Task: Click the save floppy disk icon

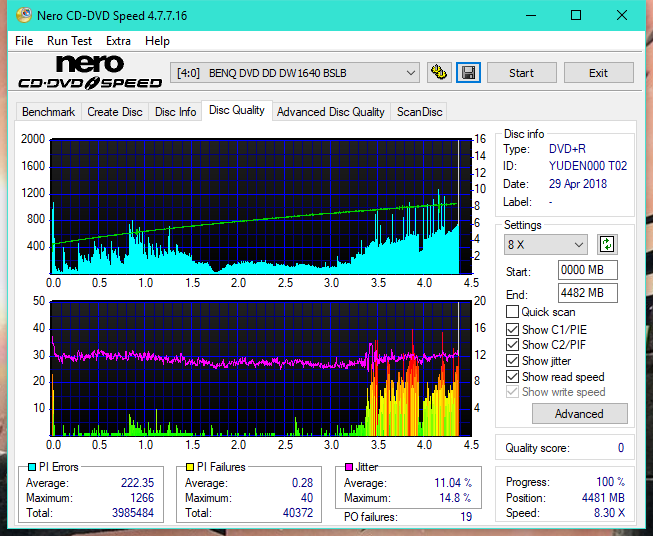Action: point(469,73)
